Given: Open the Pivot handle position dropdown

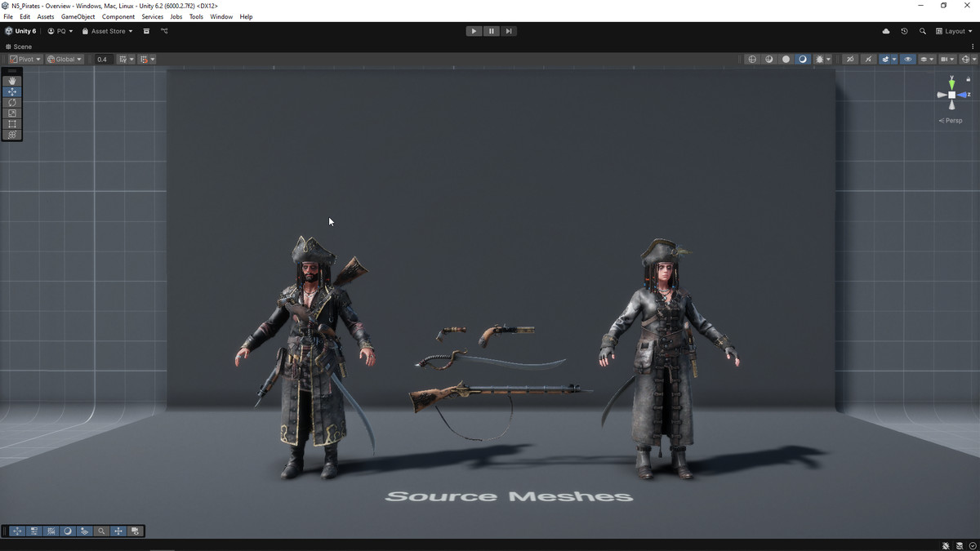Looking at the screenshot, I should tap(25, 59).
